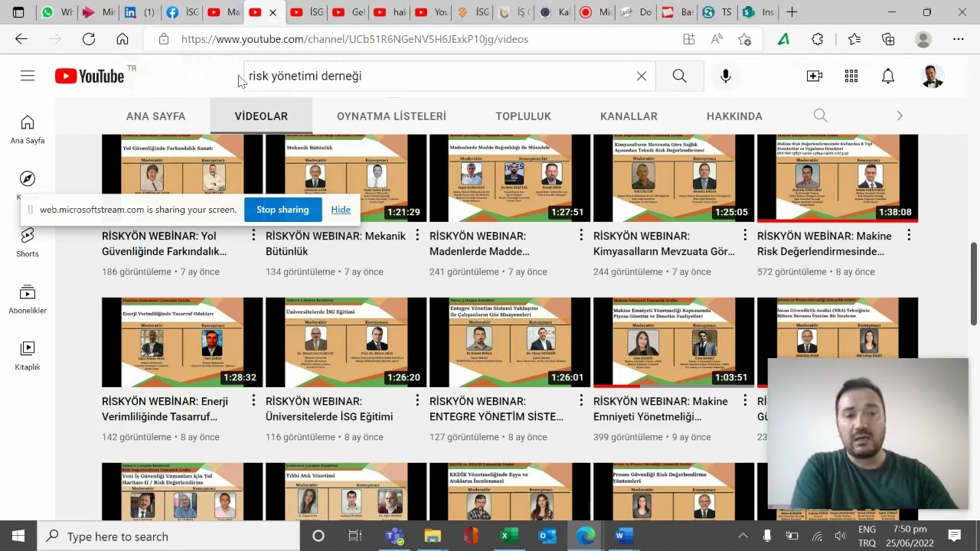Viewport: 980px width, 551px height.
Task: Open options for ENTEGRE YÖNETİM SİSTE video
Action: coord(581,401)
